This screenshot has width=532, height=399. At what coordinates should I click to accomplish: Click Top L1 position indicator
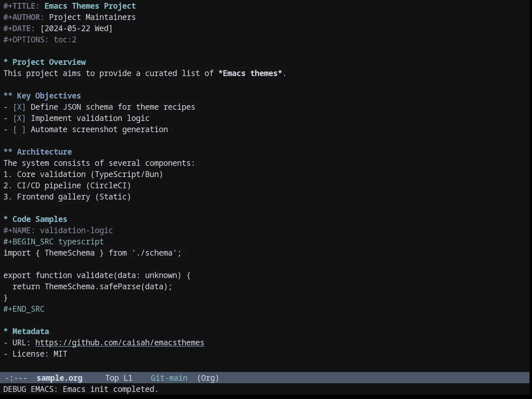[119, 378]
